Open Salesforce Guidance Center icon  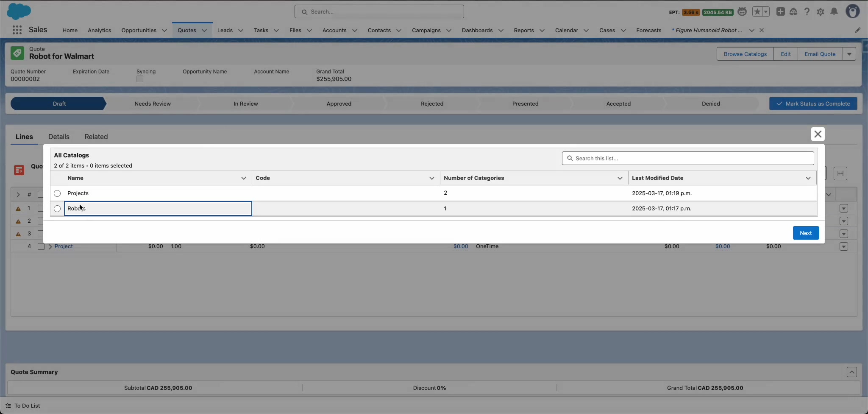pos(793,12)
